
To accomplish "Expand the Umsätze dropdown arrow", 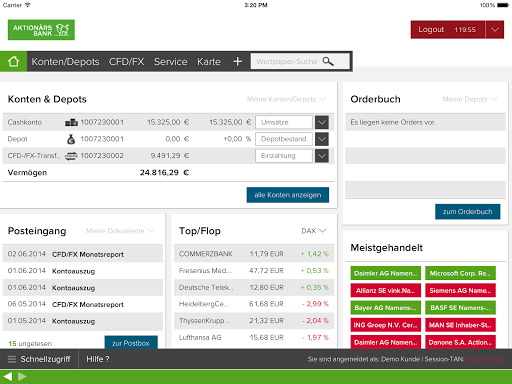I will (322, 122).
